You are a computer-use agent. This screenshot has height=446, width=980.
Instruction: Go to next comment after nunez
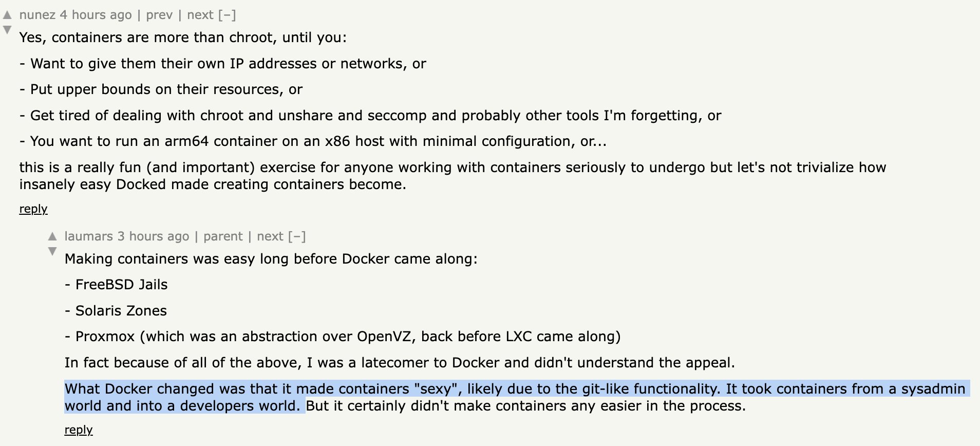pyautogui.click(x=200, y=15)
